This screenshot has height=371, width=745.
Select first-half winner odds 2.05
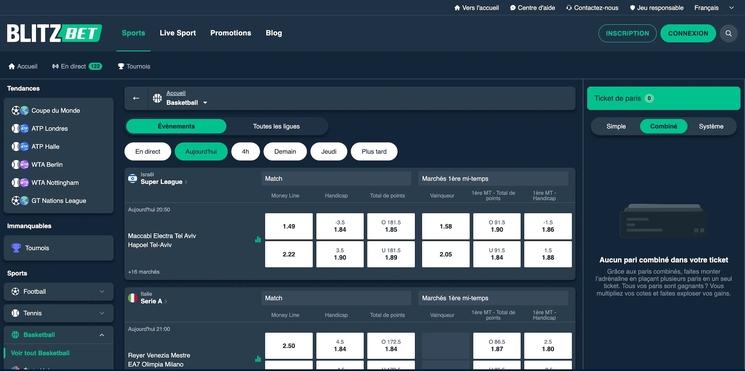tap(446, 254)
